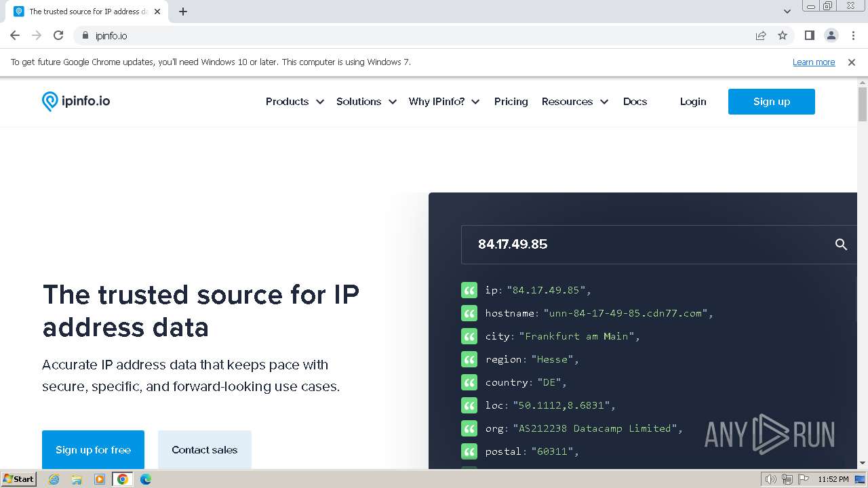Image resolution: width=868 pixels, height=488 pixels.
Task: Click the Contact sales button
Action: pos(205,449)
